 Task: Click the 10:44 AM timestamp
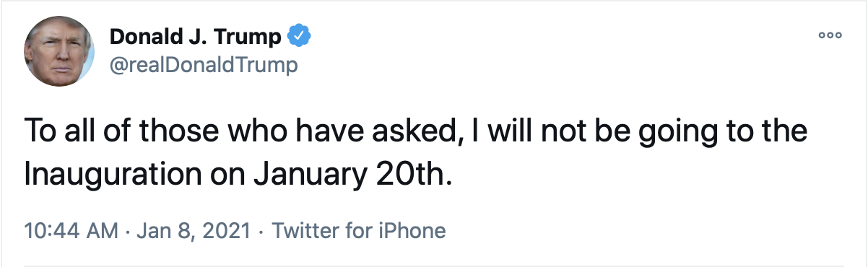71,231
